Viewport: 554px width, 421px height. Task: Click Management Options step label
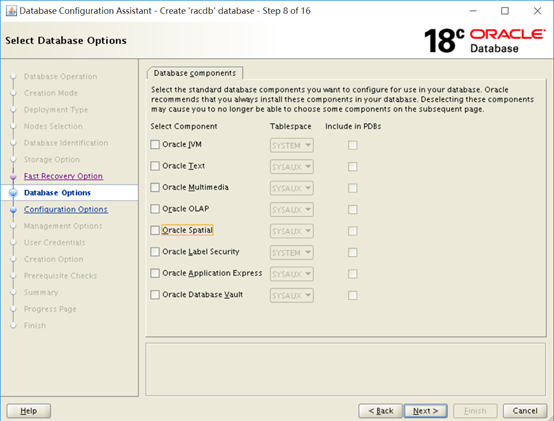(x=63, y=226)
